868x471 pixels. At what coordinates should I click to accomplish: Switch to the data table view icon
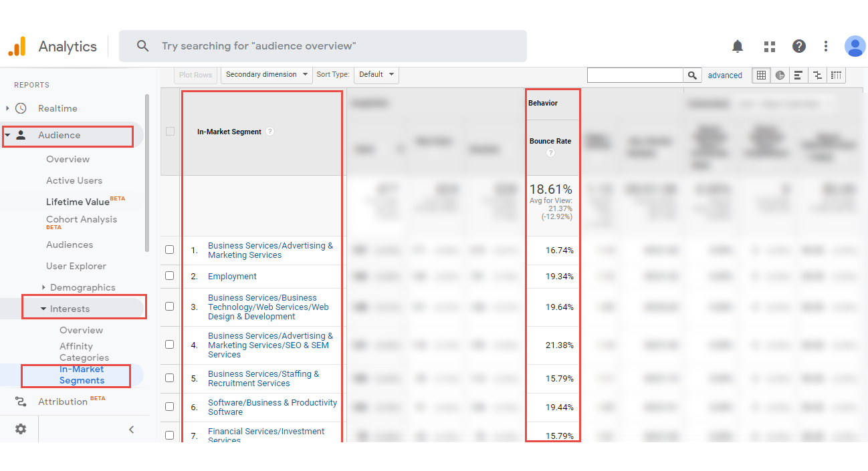[x=761, y=75]
